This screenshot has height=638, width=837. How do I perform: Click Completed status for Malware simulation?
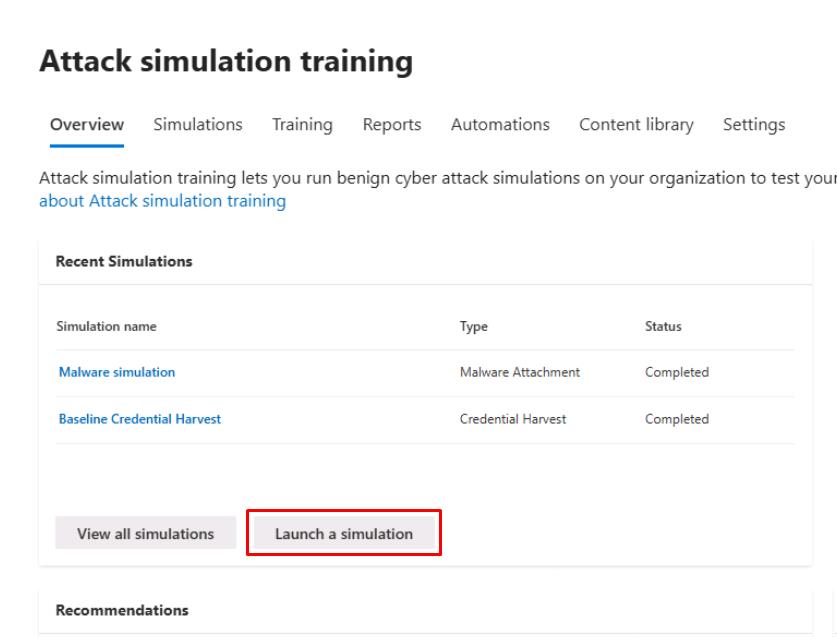pos(677,372)
